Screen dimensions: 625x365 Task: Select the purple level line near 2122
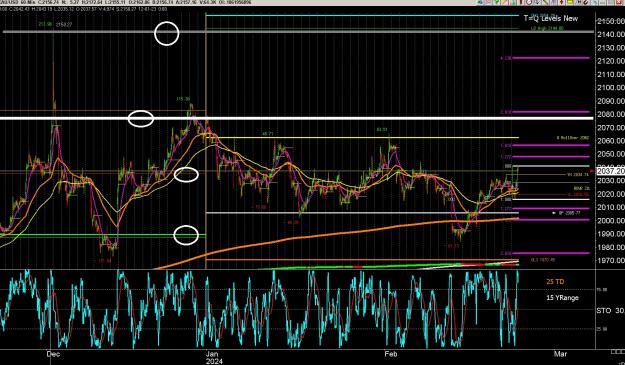(551, 58)
